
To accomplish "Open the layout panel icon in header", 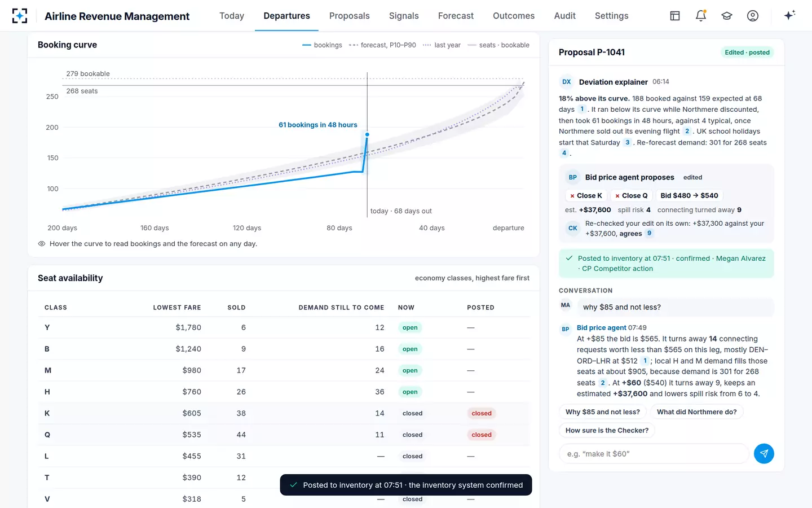I will pyautogui.click(x=675, y=16).
